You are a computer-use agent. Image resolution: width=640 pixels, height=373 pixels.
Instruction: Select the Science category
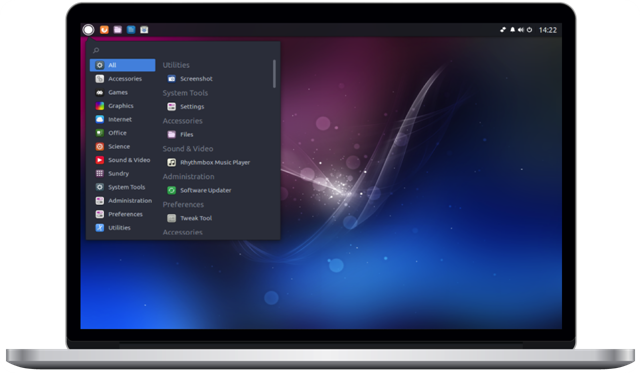[x=122, y=146]
